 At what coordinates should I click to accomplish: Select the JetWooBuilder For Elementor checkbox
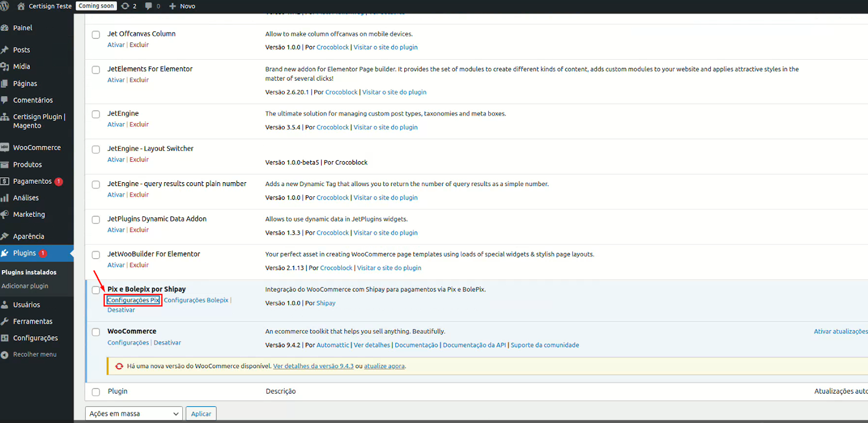(x=96, y=255)
